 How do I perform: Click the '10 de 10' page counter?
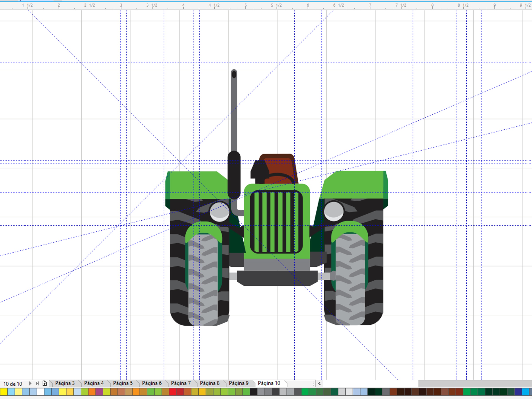click(13, 384)
